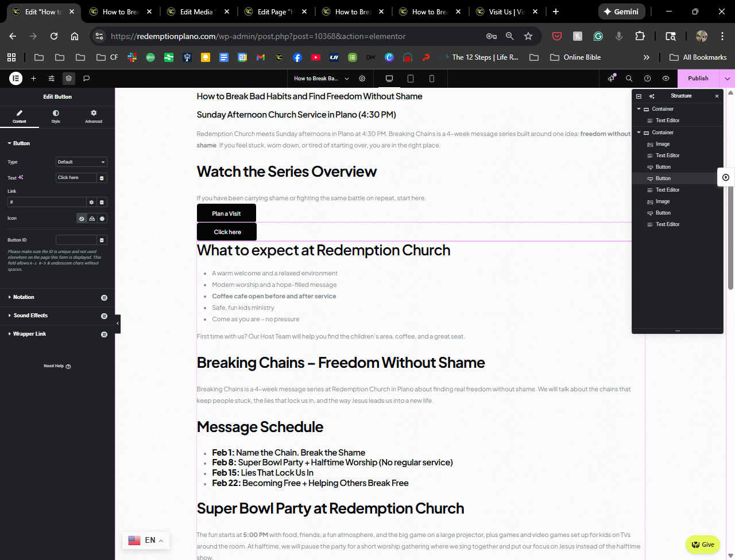Expand the Sound Effects section

(x=30, y=316)
